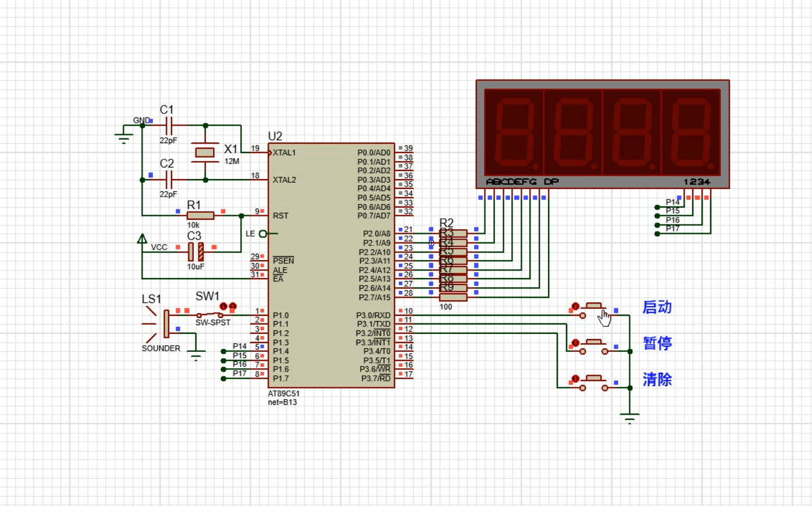Click the 22pF value under C1

(168, 141)
